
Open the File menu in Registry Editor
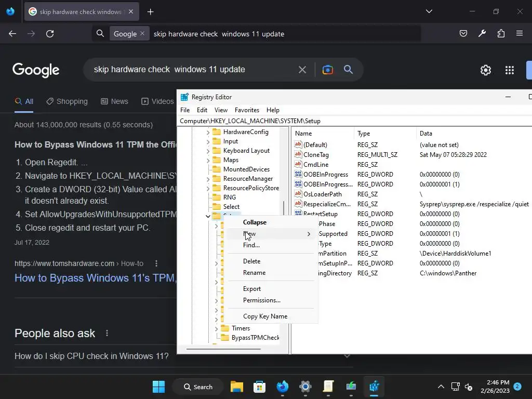[x=185, y=110]
